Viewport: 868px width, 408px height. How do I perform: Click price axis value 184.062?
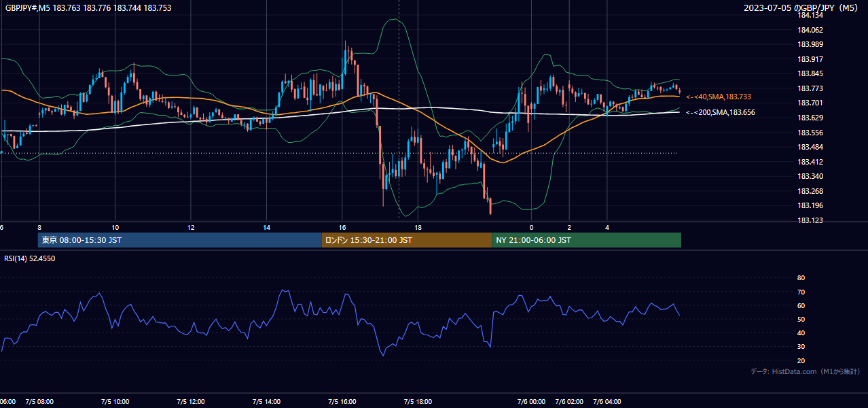810,30
